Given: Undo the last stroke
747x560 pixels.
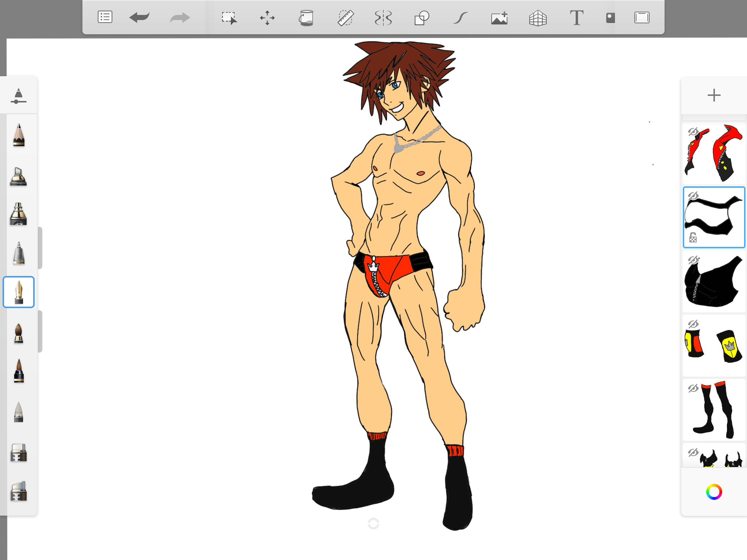Looking at the screenshot, I should coord(139,17).
